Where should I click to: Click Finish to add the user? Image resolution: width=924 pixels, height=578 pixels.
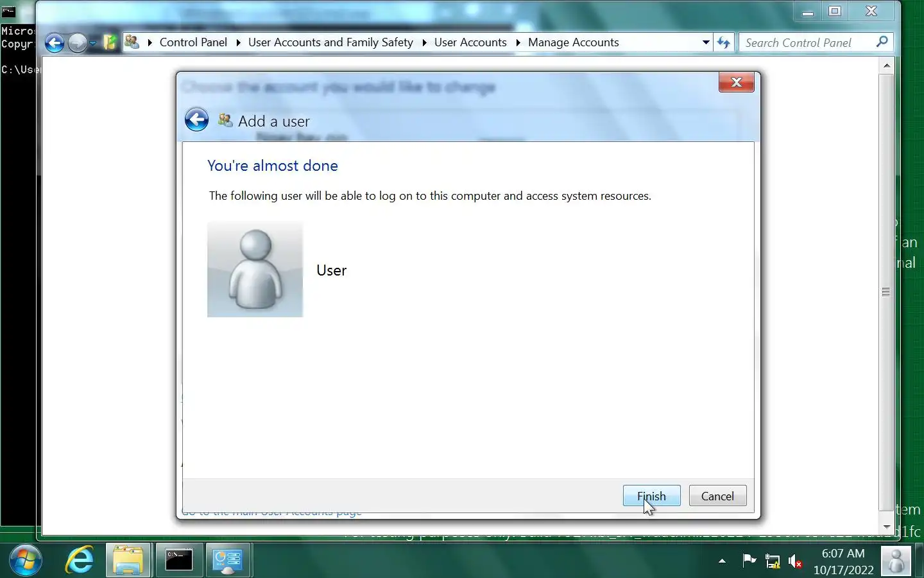(651, 496)
